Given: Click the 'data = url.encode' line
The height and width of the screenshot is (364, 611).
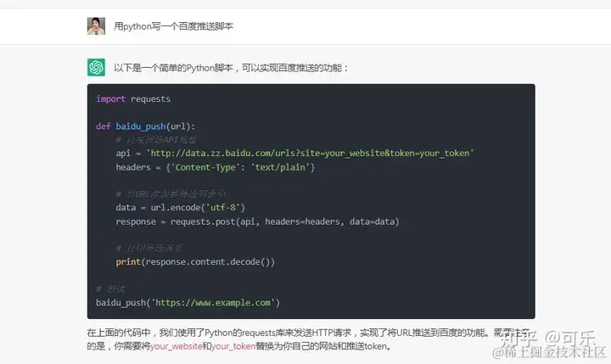Looking at the screenshot, I should 181,207.
